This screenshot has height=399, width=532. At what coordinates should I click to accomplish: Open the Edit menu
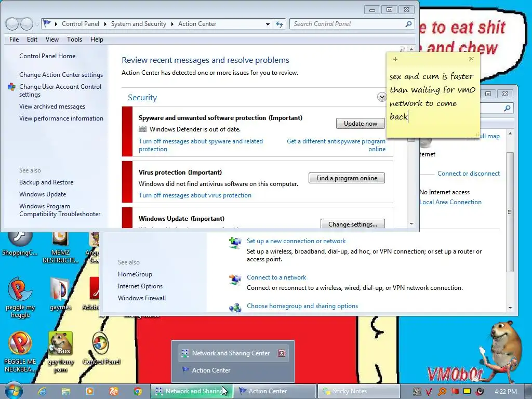[x=32, y=39]
